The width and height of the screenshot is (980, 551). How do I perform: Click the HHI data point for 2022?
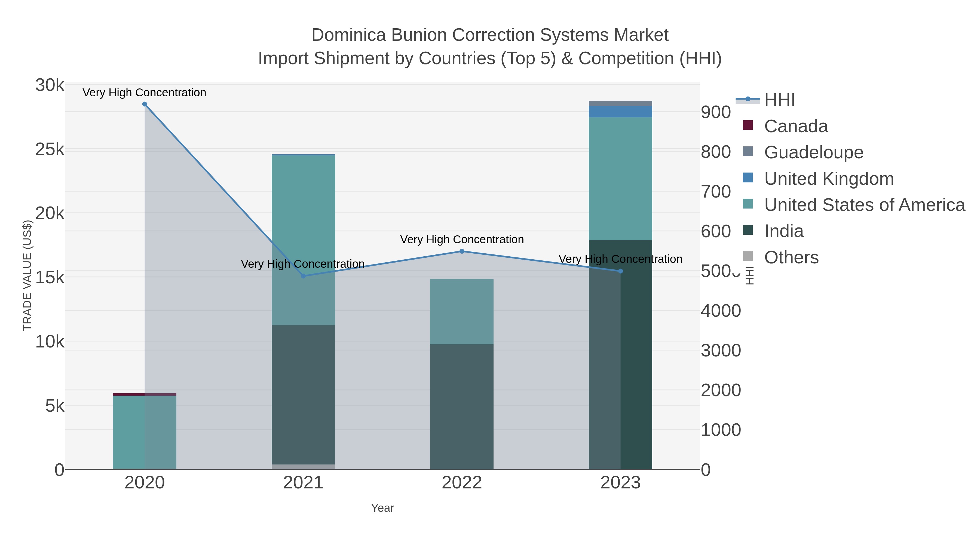pos(462,251)
